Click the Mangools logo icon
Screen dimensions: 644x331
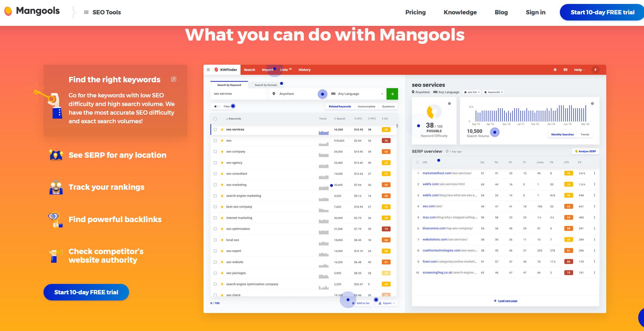tap(8, 11)
